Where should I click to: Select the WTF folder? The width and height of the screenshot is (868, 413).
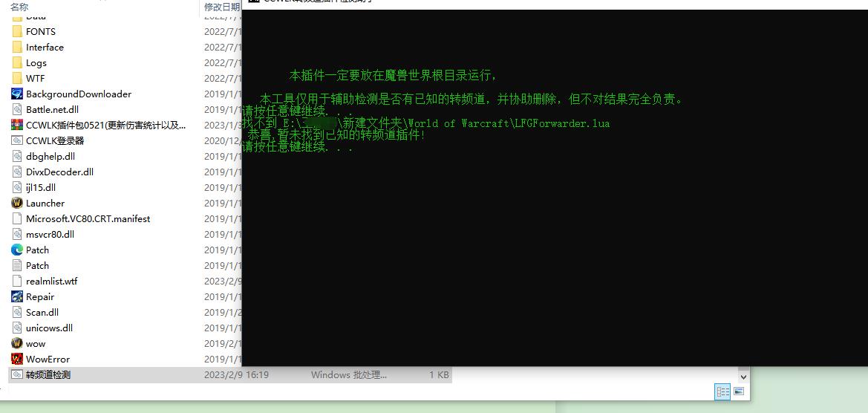pos(36,78)
